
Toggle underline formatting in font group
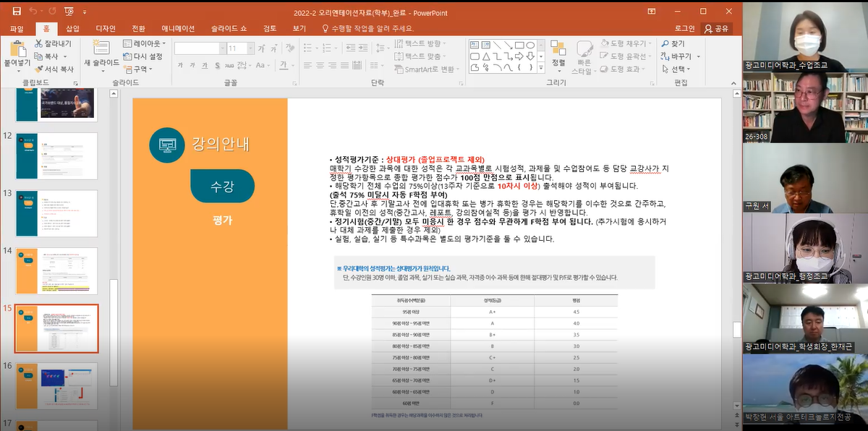coord(205,66)
